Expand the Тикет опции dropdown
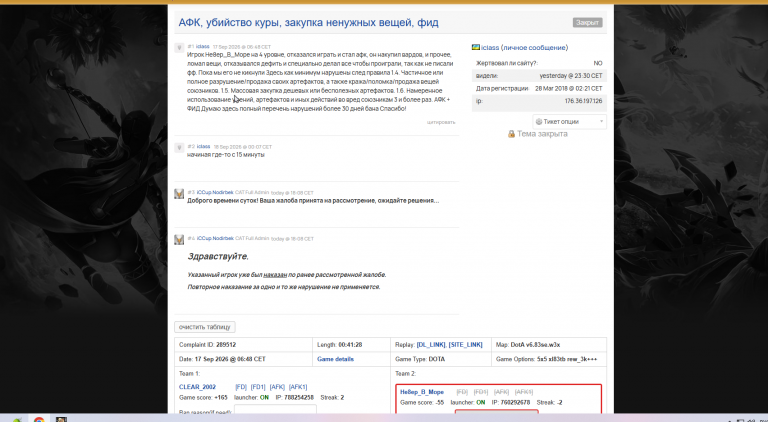The width and height of the screenshot is (768, 422). point(569,121)
